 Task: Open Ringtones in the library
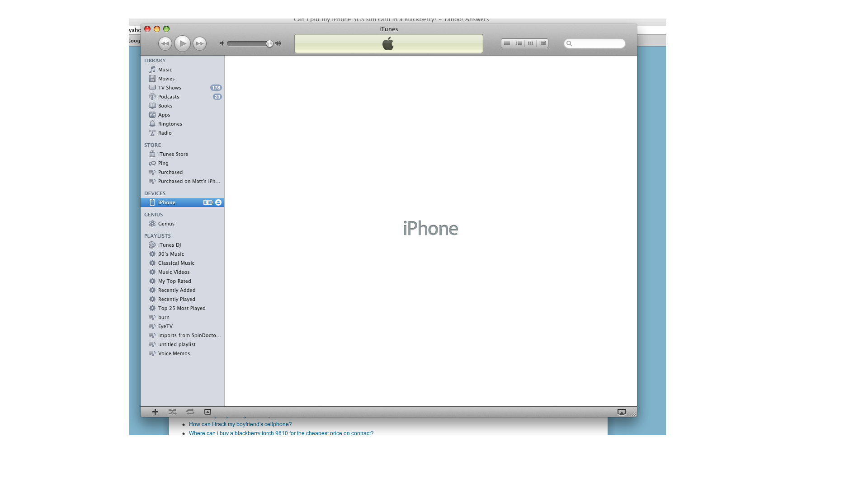[x=182, y=124]
